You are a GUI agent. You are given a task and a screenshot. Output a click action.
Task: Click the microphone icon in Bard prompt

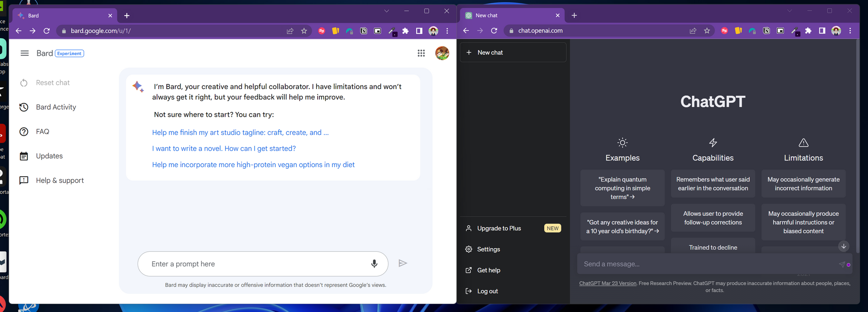click(x=374, y=263)
